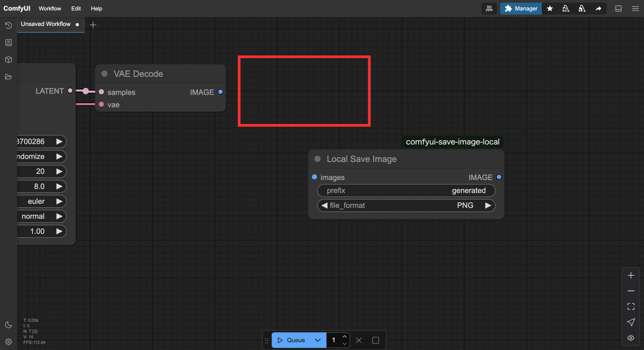Open the Queue options dropdown chevron
Image resolution: width=644 pixels, height=350 pixels.
(x=318, y=340)
